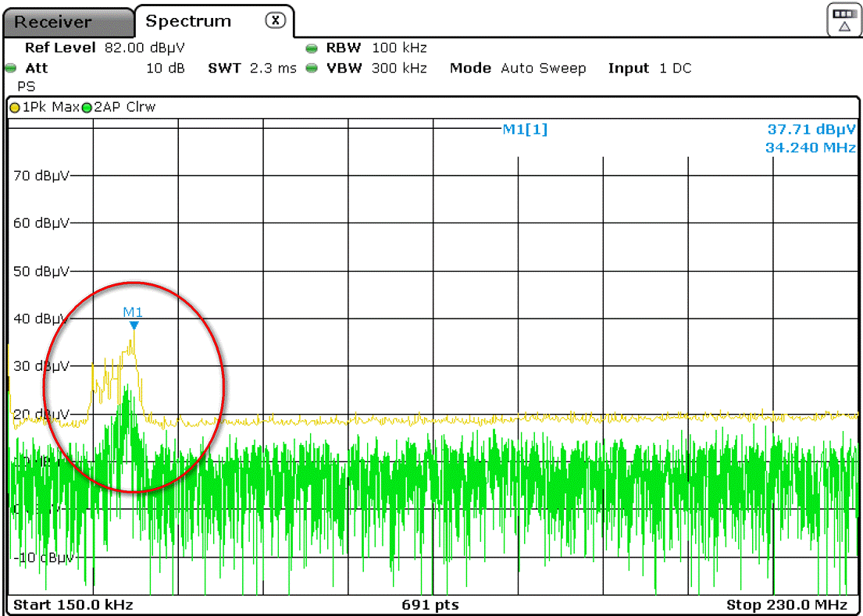
Task: Select the M1 marker triangle on the trace
Action: tap(134, 326)
